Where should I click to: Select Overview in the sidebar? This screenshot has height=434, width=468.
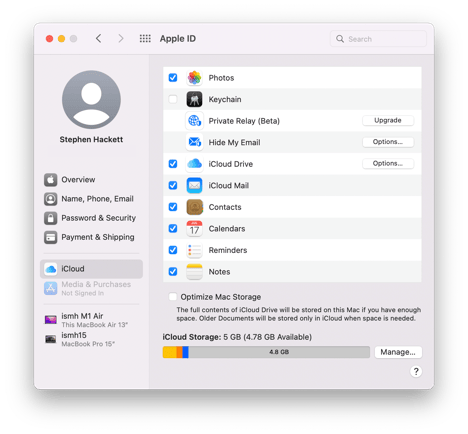91,180
